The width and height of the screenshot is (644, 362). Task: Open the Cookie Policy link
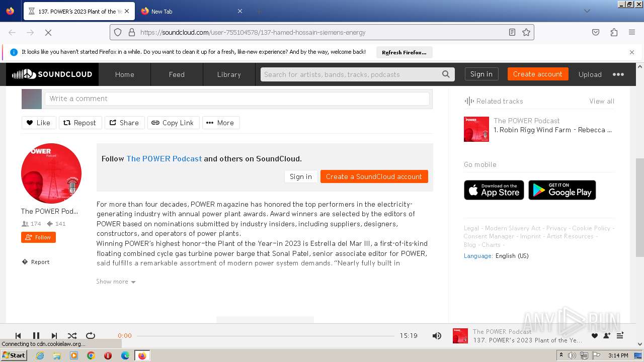click(x=591, y=228)
